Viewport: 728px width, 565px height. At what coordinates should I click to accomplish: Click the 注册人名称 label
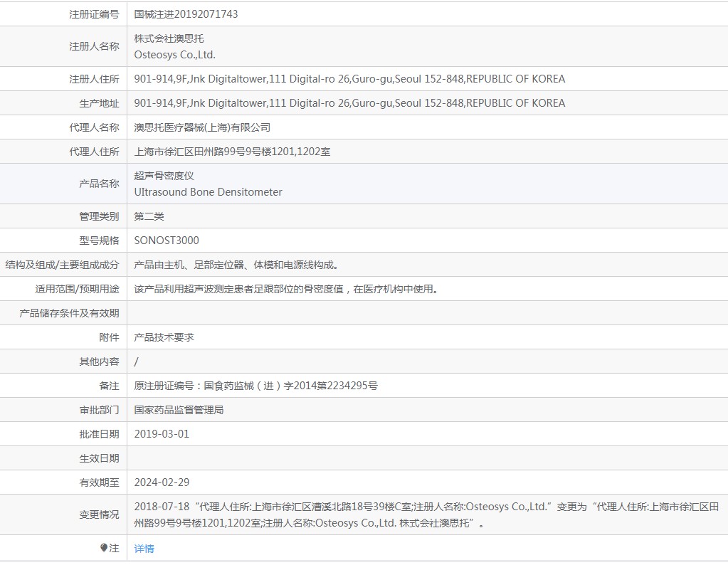click(x=94, y=46)
